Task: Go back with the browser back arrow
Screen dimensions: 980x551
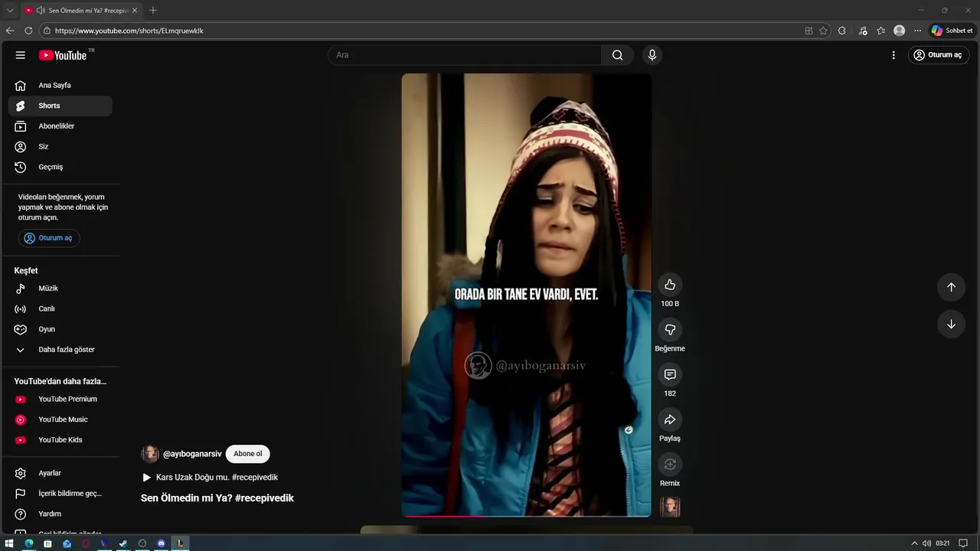Action: 10,31
